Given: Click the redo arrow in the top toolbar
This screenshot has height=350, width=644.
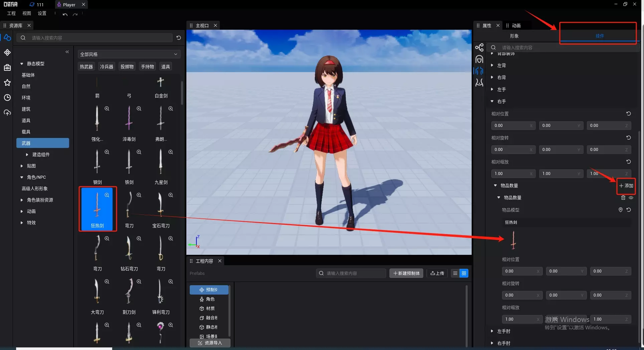Looking at the screenshot, I should pyautogui.click(x=75, y=14).
